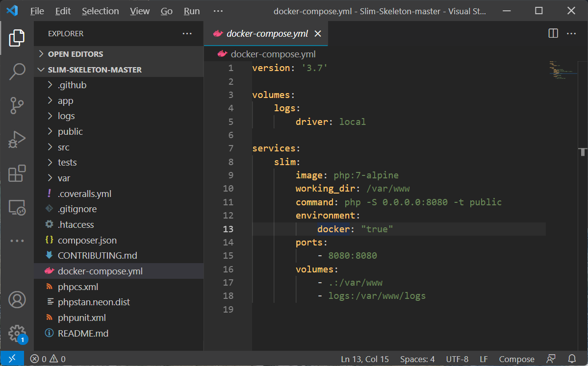Open the Explorer view in activity bar
The width and height of the screenshot is (588, 366).
(17, 38)
